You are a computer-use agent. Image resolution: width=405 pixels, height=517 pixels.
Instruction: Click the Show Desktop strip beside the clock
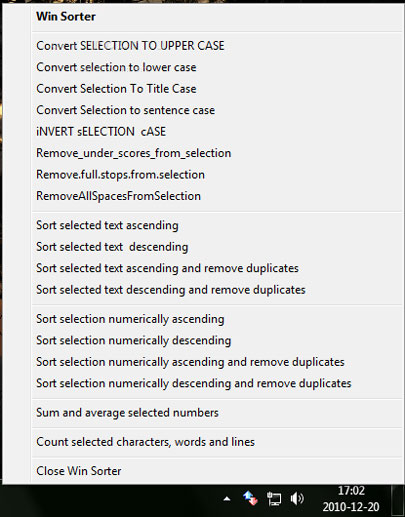pos(398,500)
